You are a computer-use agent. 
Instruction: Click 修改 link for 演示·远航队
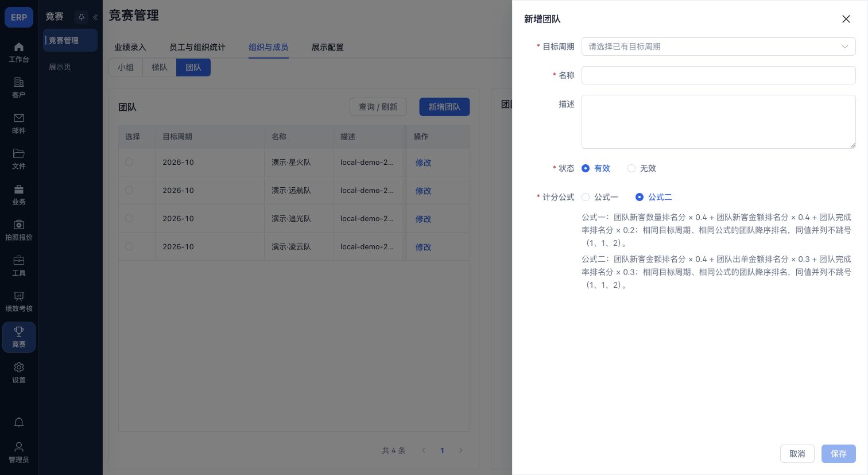423,191
